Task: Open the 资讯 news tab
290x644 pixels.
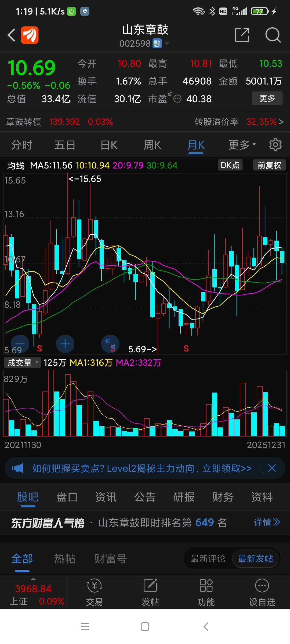Action: pos(106,497)
